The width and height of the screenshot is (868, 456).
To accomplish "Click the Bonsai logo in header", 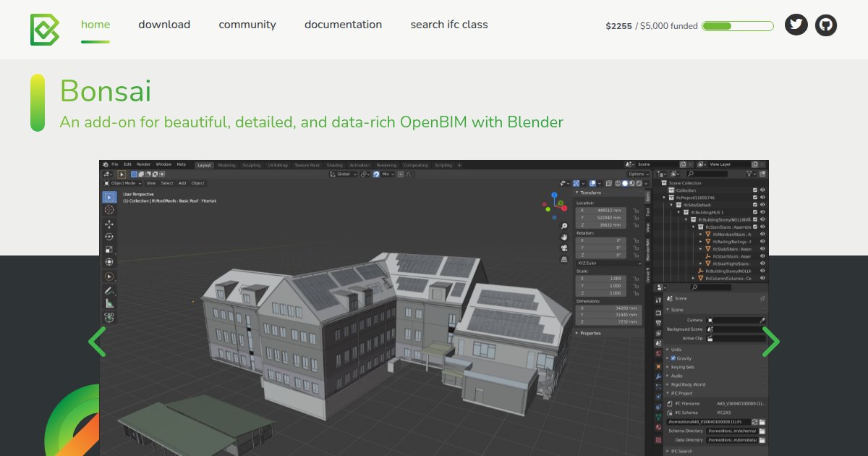I will pyautogui.click(x=45, y=29).
